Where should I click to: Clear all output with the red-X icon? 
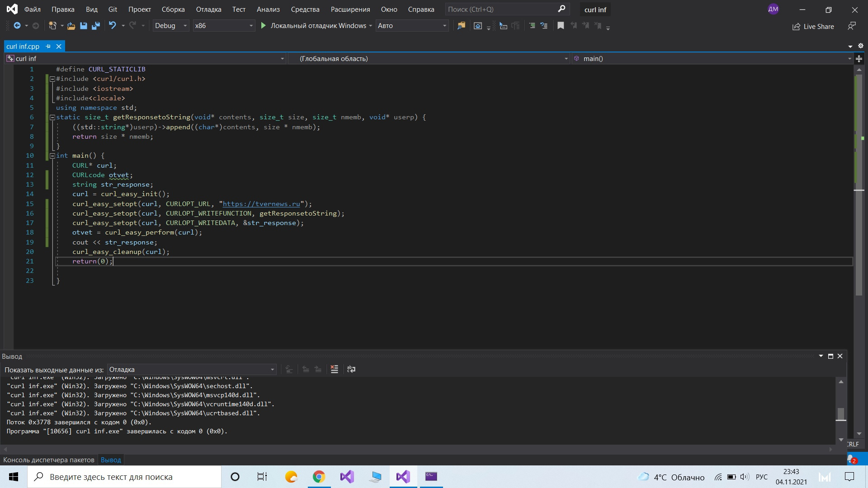[x=335, y=370]
